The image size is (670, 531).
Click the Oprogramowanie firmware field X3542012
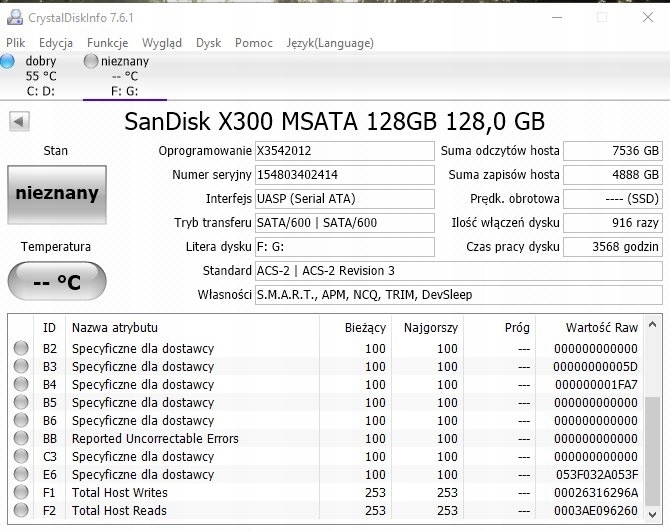(344, 151)
